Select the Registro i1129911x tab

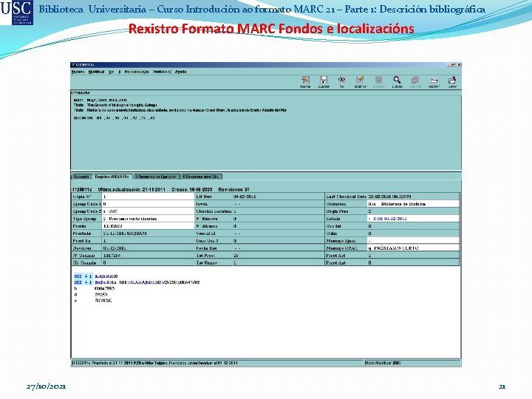112,177
